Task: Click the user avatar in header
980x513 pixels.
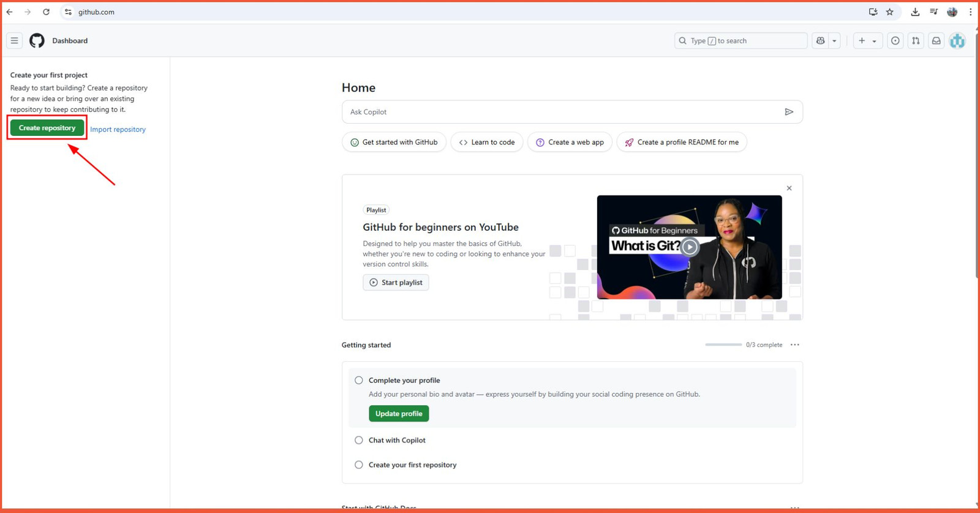Action: coord(957,40)
